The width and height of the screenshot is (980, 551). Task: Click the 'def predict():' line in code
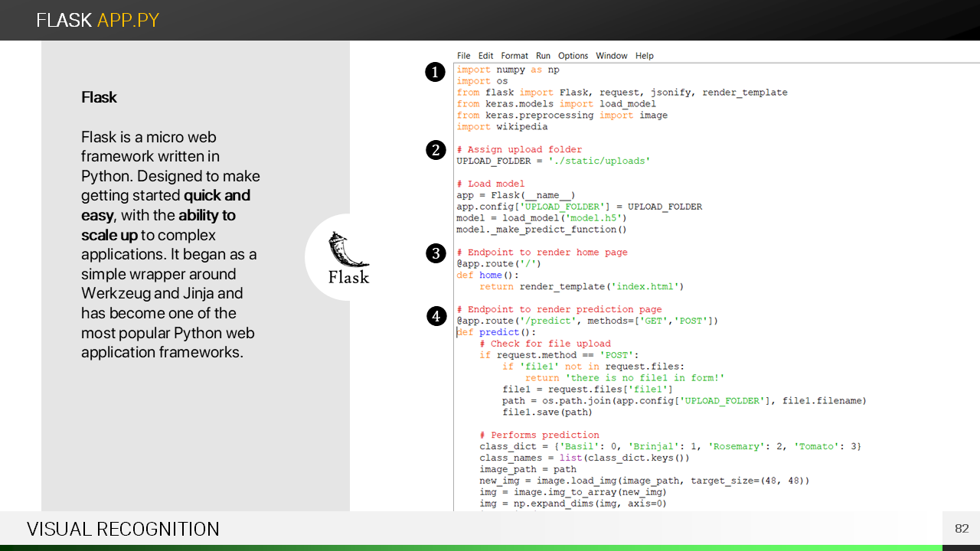click(497, 332)
